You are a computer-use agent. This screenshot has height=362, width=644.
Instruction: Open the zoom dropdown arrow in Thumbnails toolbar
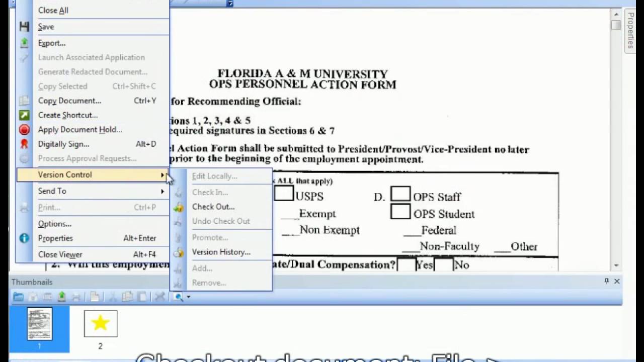(x=189, y=297)
